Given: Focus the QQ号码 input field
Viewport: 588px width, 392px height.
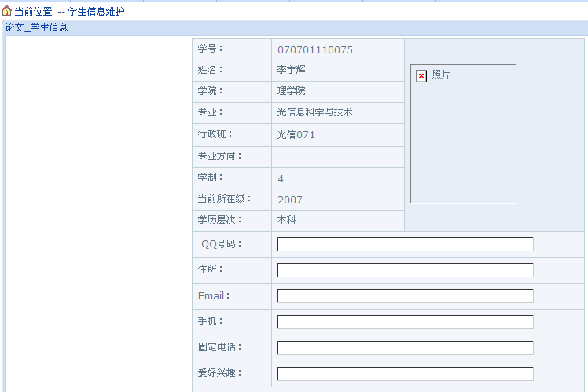Looking at the screenshot, I should click(x=405, y=244).
